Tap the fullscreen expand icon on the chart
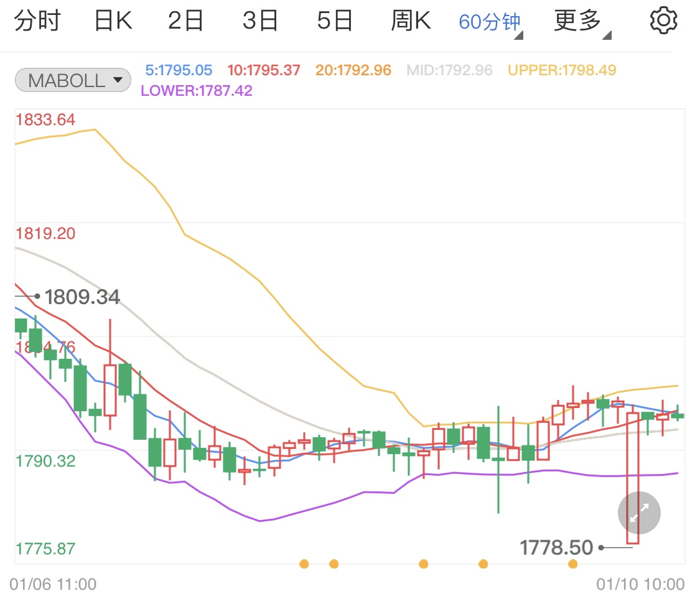Image resolution: width=700 pixels, height=599 pixels. coord(638,513)
